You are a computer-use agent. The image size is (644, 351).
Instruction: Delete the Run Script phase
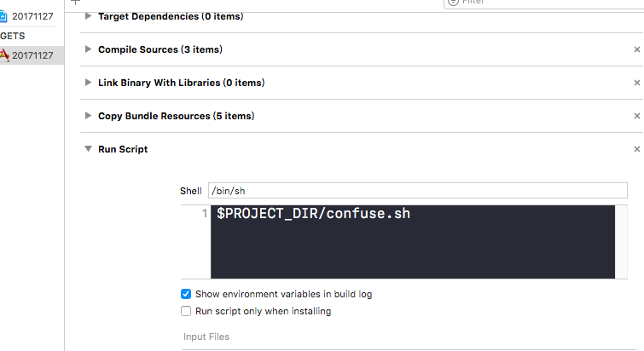pyautogui.click(x=637, y=149)
